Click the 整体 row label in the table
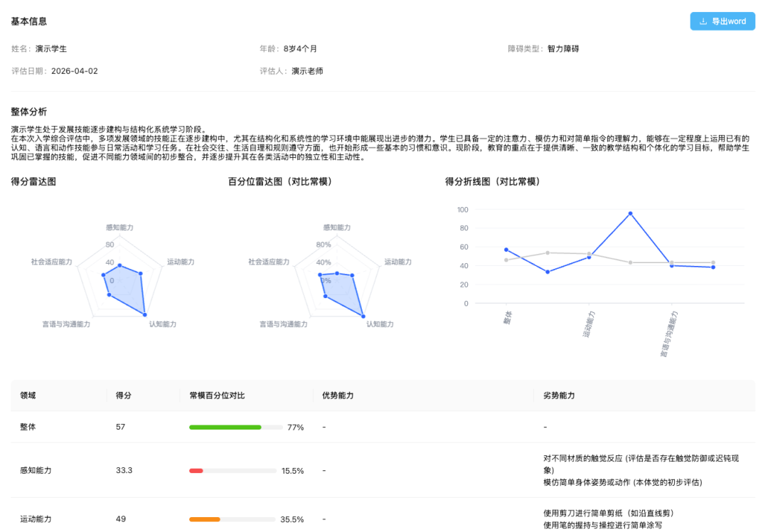Image resolution: width=768 pixels, height=532 pixels. point(28,427)
